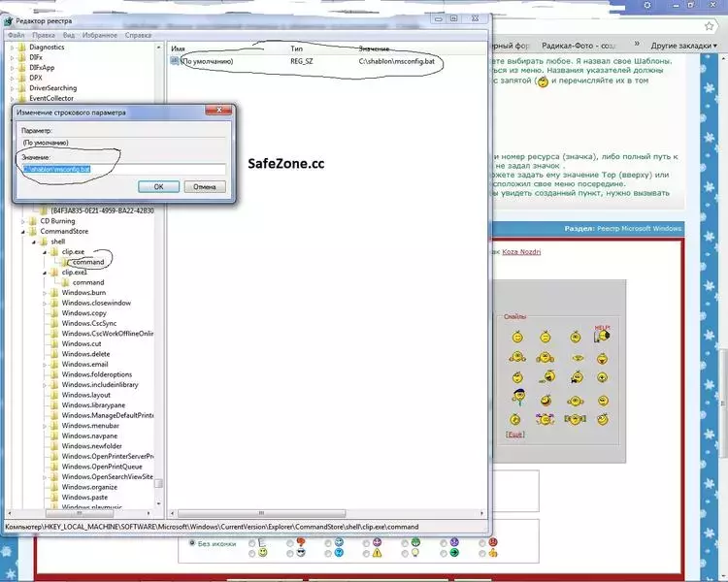The width and height of the screenshot is (728, 582).
Task: Show the hidden bookmarks overflow chevron
Action: [637, 44]
